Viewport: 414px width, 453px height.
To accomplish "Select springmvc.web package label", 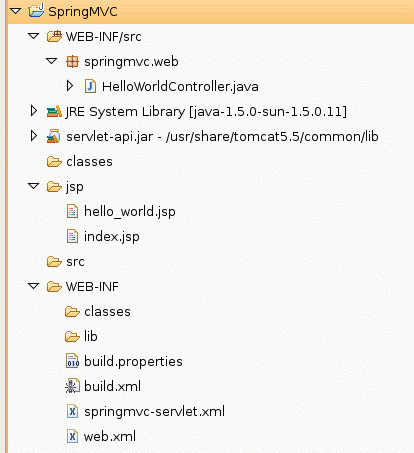I will 131,62.
